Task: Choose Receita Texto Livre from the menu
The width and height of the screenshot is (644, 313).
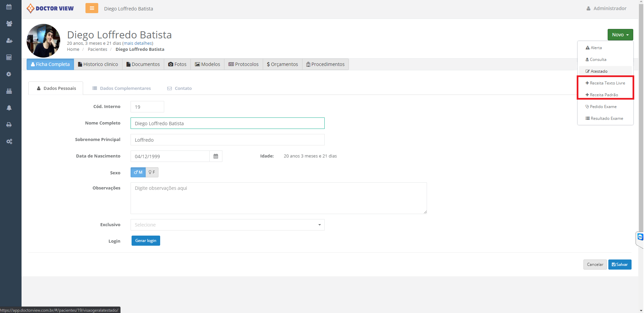Action: click(x=605, y=83)
